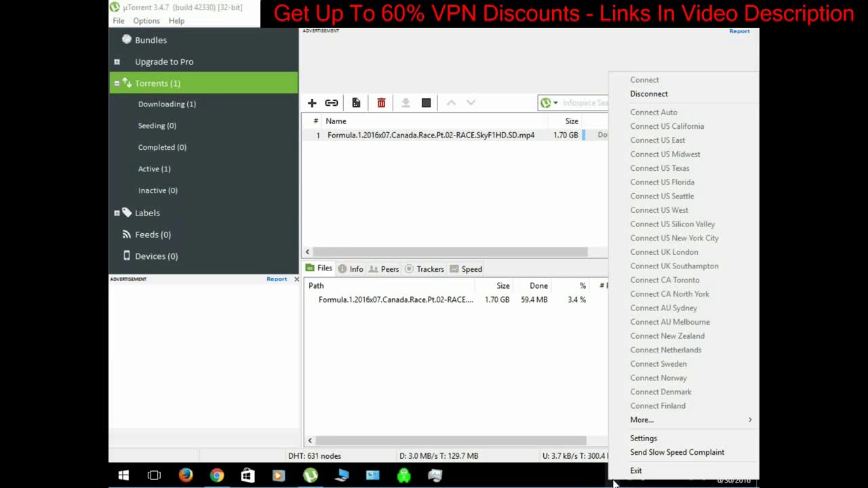
Task: Open Task View on taskbar
Action: coord(154,476)
